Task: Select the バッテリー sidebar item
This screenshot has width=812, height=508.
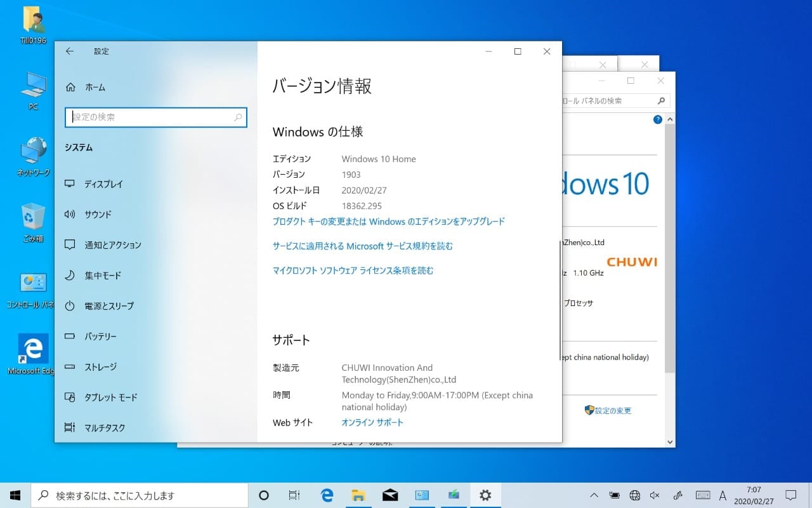Action: [100, 337]
